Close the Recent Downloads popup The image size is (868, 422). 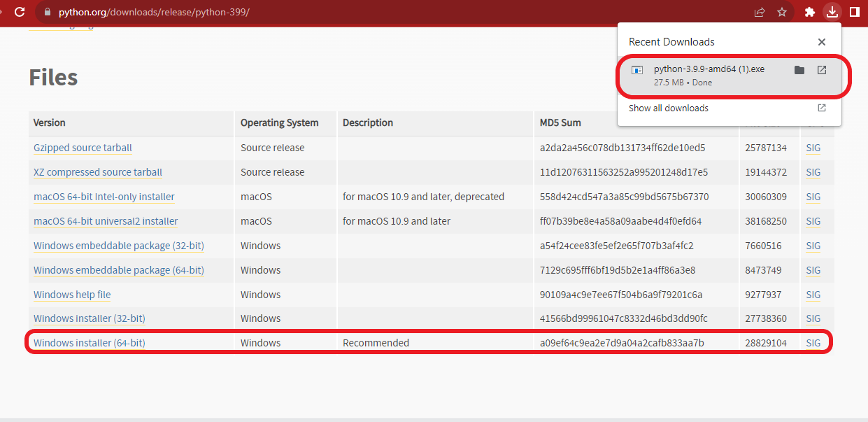pyautogui.click(x=822, y=42)
